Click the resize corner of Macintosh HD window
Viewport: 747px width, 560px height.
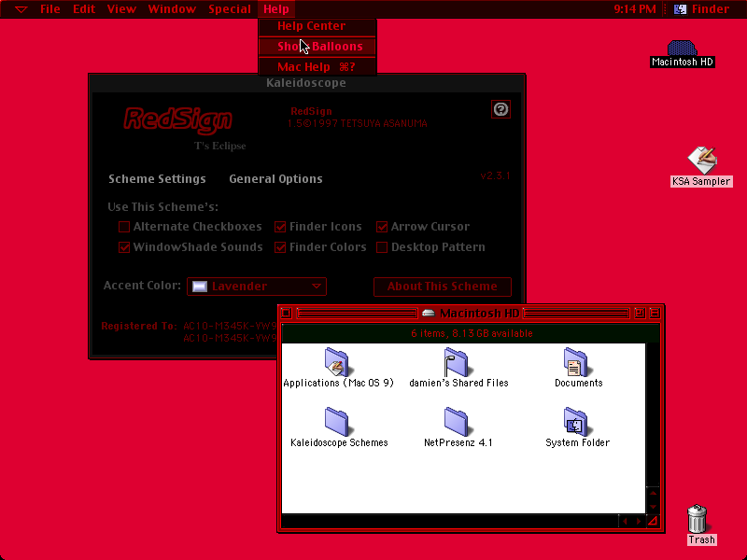point(653,522)
